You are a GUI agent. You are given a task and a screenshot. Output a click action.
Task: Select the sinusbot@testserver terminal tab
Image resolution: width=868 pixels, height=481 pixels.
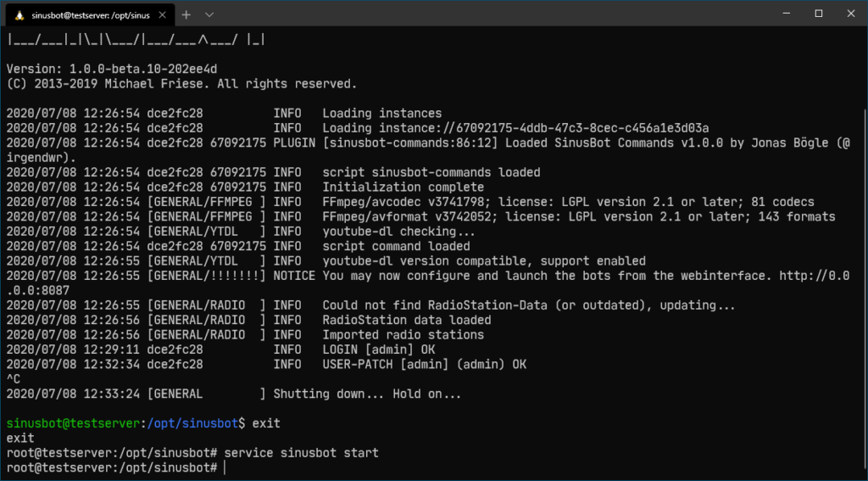click(90, 15)
